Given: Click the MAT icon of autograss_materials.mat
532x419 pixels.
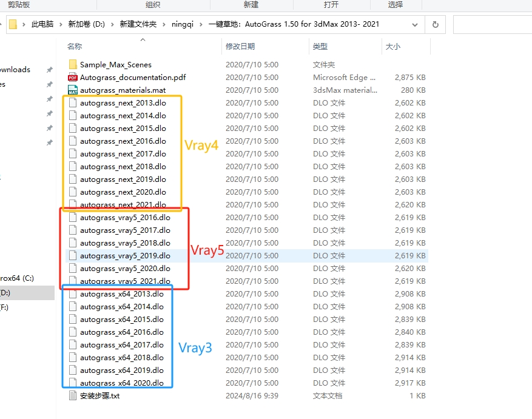Looking at the screenshot, I should (73, 90).
